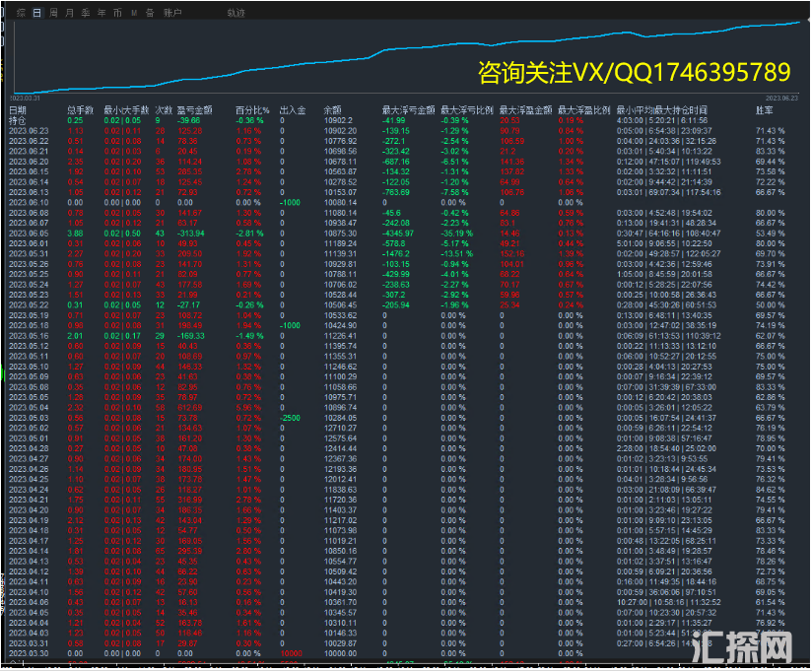
Task: Select the 年 yearly tab
Action: pyautogui.click(x=101, y=13)
